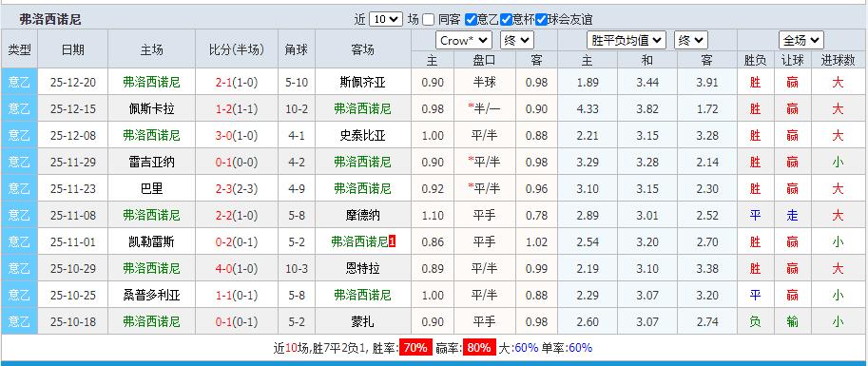Click the 80% cover rate badge

click(x=479, y=348)
